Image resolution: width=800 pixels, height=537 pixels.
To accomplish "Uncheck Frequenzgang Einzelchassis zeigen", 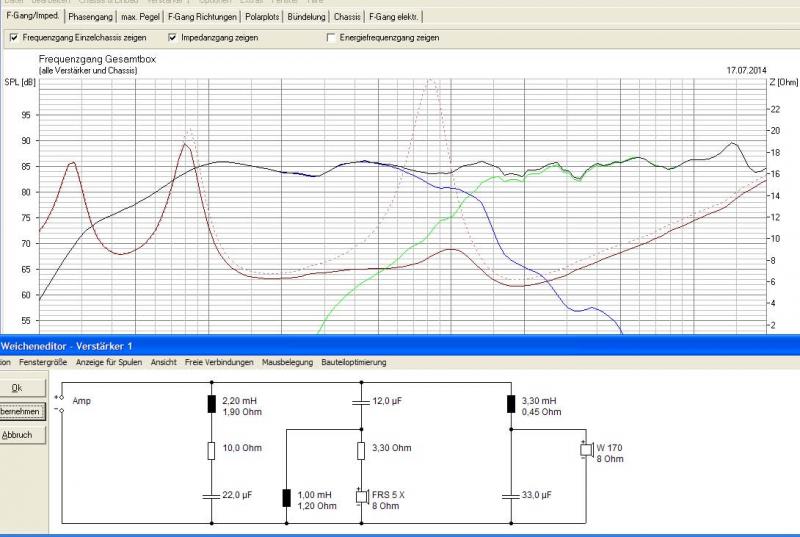I will click(13, 38).
